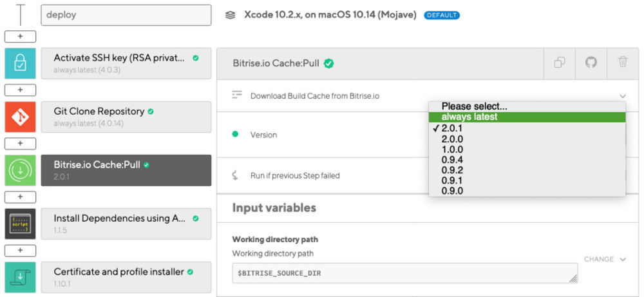Click verified badge next to Cache:Pull title
644x297 pixels.
pyautogui.click(x=328, y=63)
